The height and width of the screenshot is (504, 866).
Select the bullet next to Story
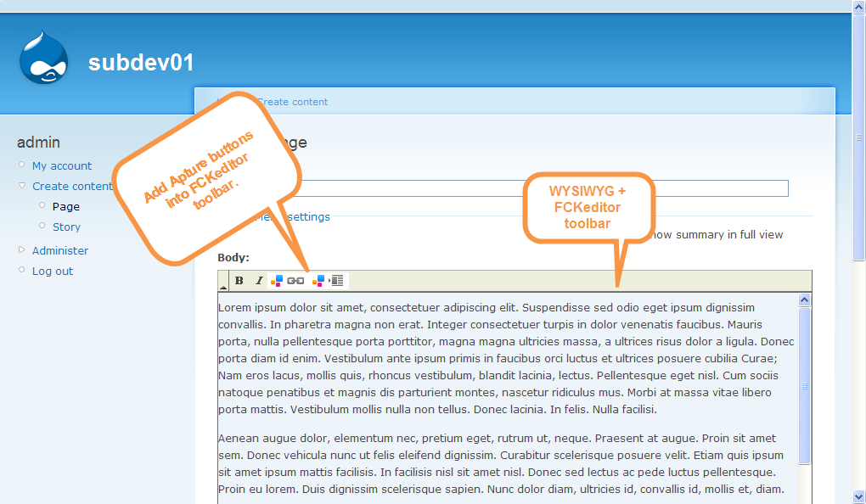point(41,227)
